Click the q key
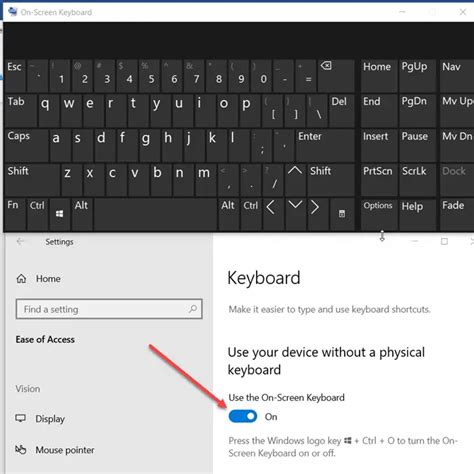This screenshot has height=474, width=474. [48, 110]
